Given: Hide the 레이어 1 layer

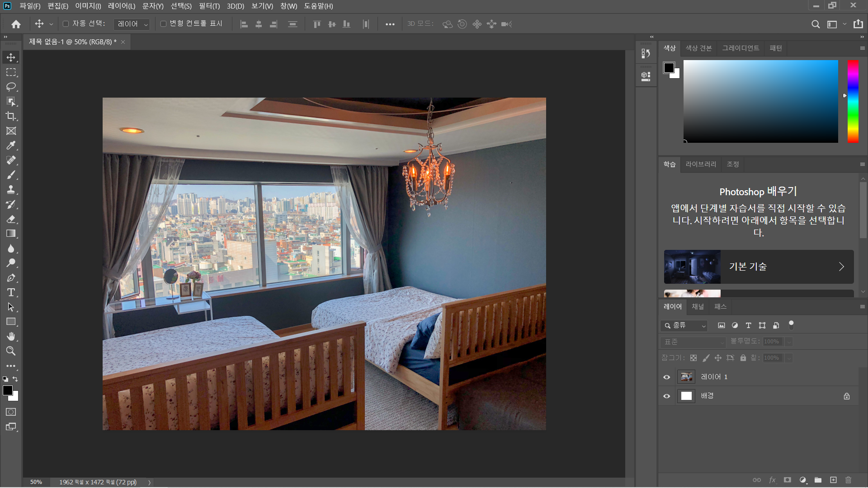Looking at the screenshot, I should click(666, 377).
